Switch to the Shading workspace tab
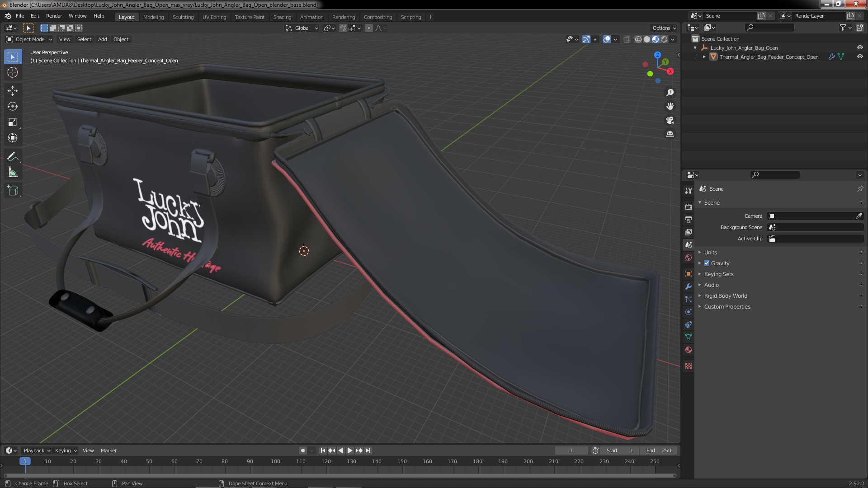868x488 pixels. (282, 17)
